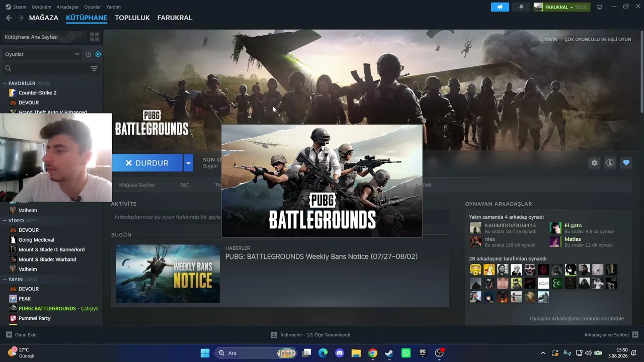Open the Arkadaşlar menu
The width and height of the screenshot is (644, 362).
[x=68, y=7]
